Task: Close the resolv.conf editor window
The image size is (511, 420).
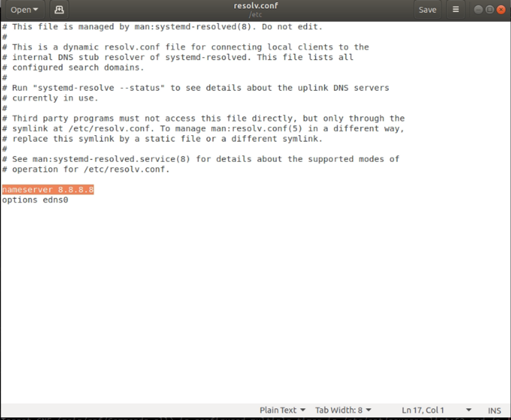Action: pos(501,10)
